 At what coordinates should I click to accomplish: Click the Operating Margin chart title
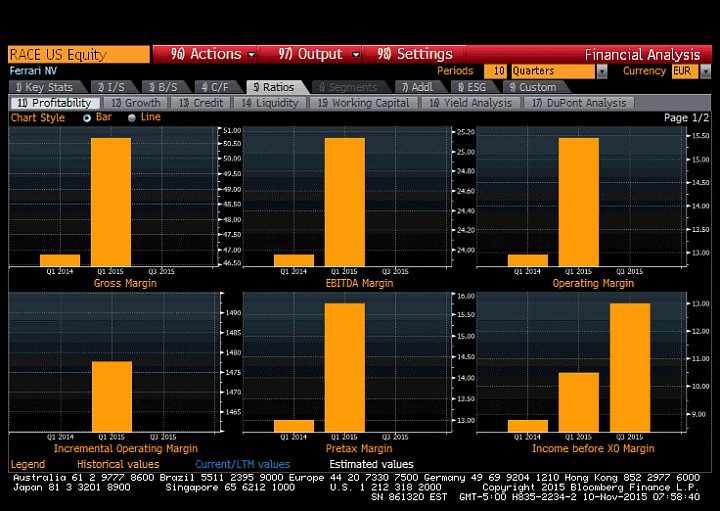pos(593,283)
